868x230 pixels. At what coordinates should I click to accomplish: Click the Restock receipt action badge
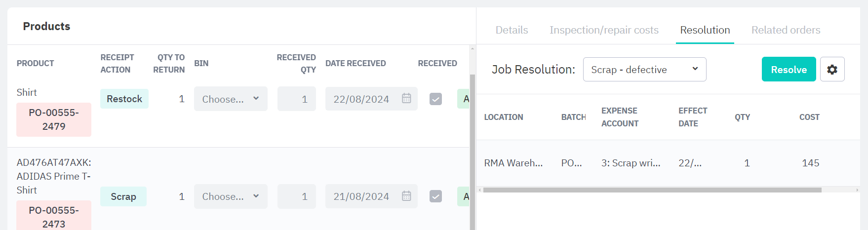click(x=124, y=99)
